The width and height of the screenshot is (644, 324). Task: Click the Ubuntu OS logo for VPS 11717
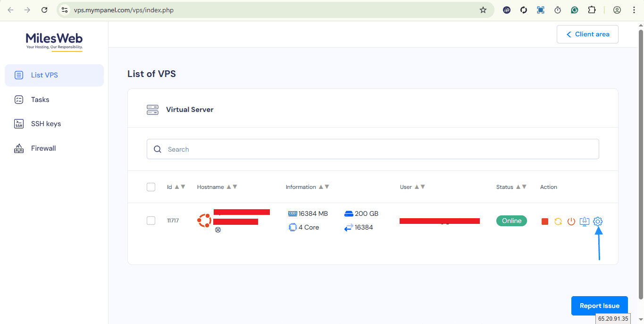204,221
